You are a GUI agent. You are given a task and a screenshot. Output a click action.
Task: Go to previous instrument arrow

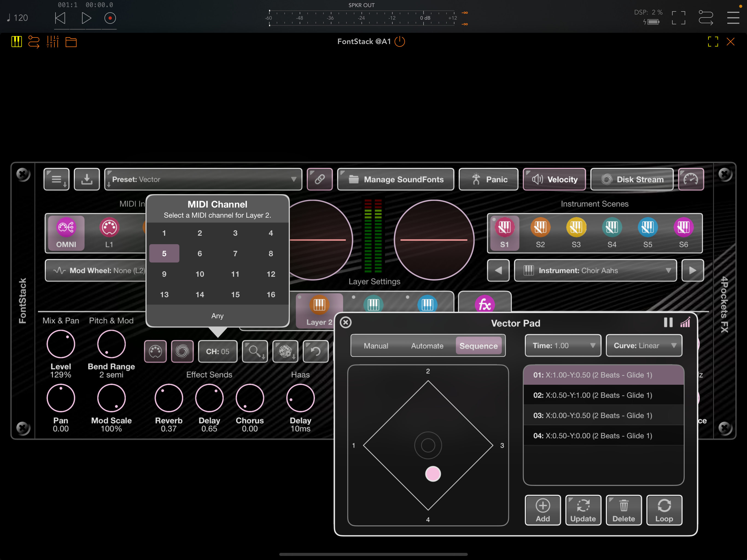(498, 270)
